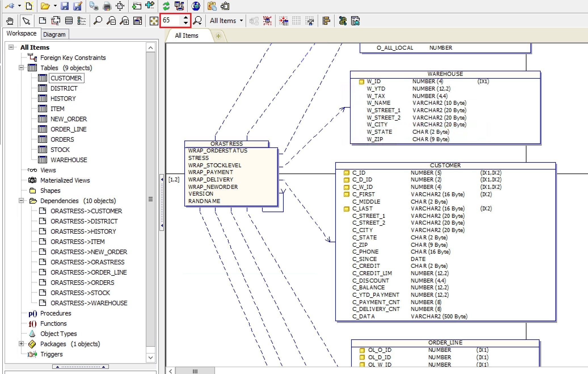Click the red auto layout icon
This screenshot has width=588, height=374.
(x=267, y=21)
